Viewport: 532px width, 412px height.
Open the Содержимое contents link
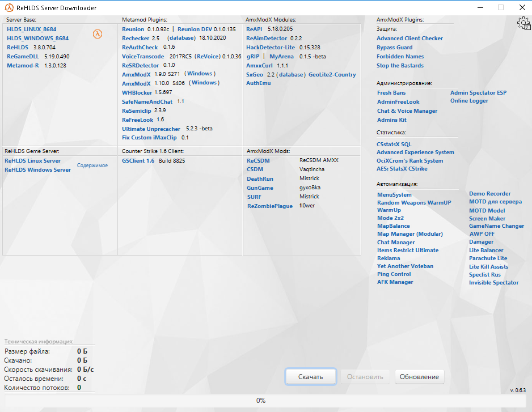coord(92,165)
